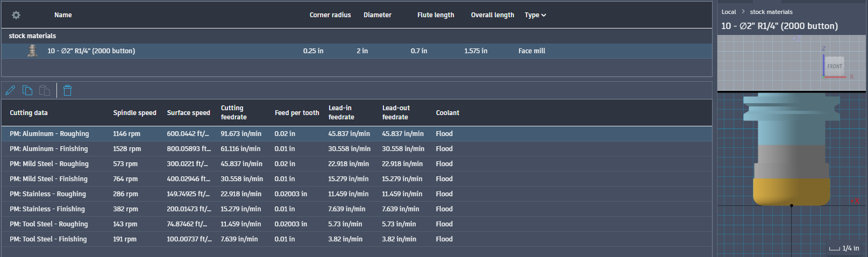This screenshot has height=257, width=868.
Task: Click the edit pencil icon
Action: 10,90
